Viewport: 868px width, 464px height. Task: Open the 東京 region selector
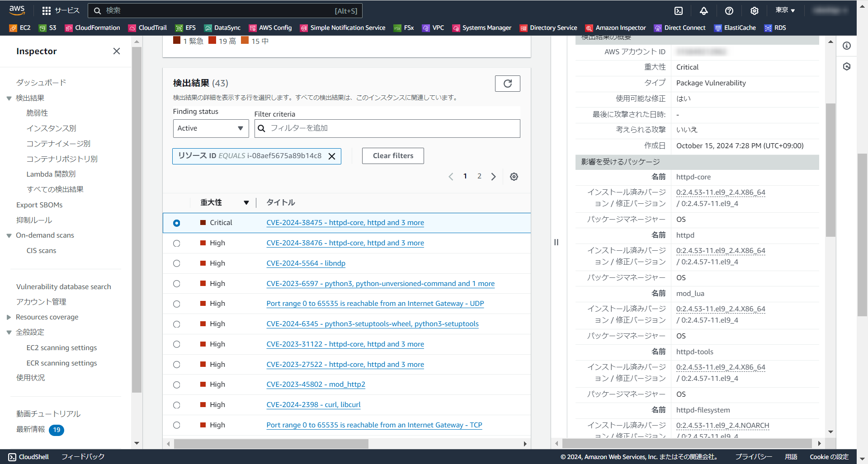[785, 10]
